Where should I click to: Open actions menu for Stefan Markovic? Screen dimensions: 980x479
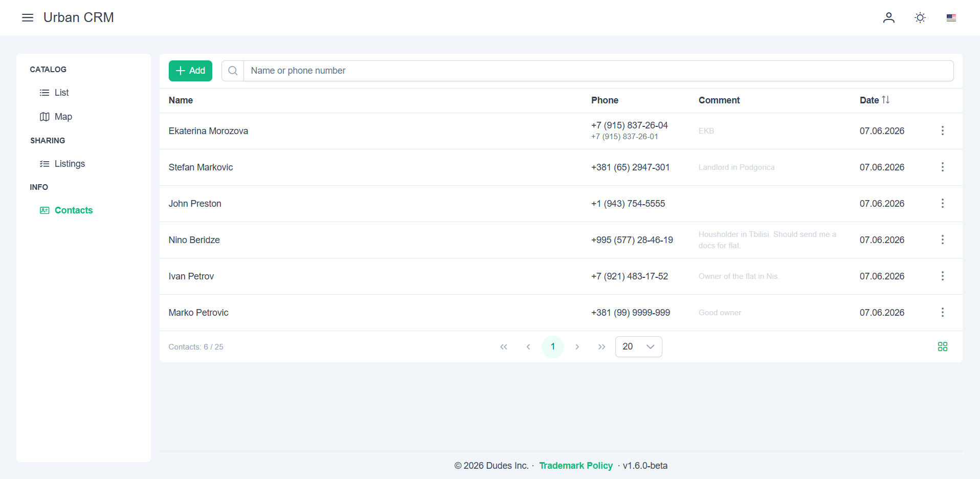(943, 167)
